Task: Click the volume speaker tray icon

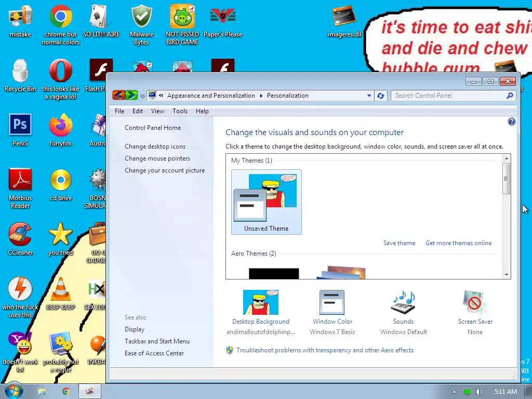Action: click(x=479, y=392)
